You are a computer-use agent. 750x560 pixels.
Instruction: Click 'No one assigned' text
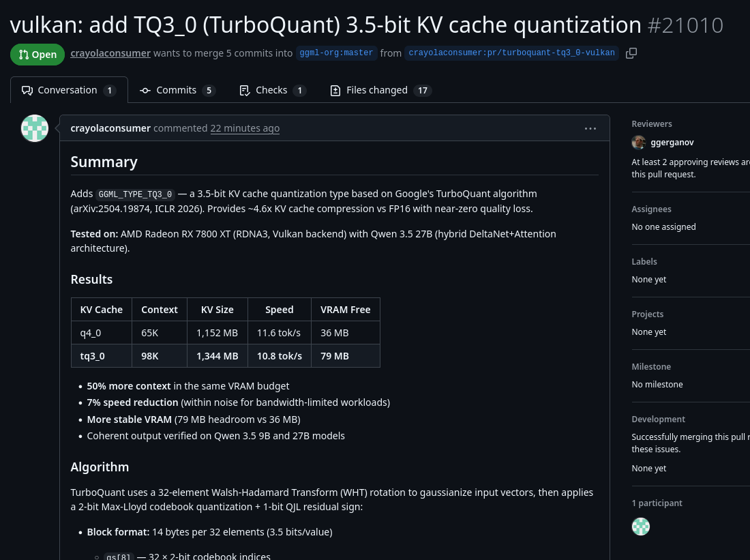point(663,227)
